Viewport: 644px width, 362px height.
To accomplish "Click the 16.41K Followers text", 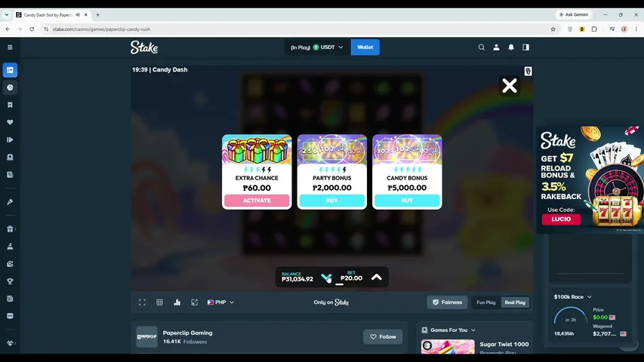I will 185,342.
